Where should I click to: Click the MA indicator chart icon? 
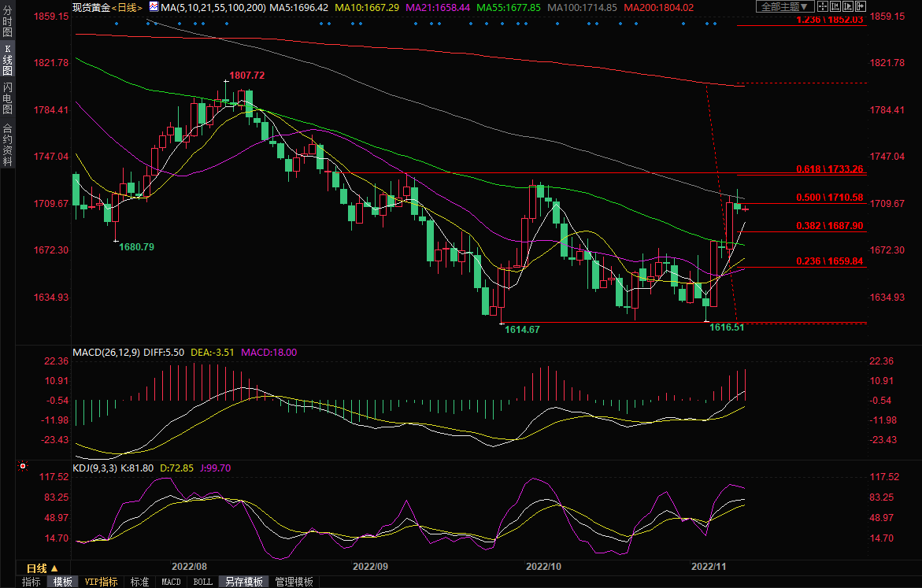coord(154,7)
